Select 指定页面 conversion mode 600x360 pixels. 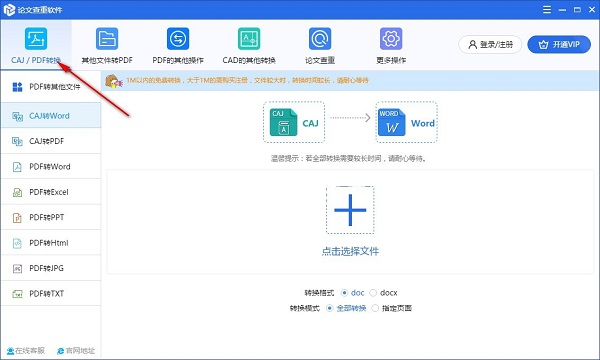(375, 308)
